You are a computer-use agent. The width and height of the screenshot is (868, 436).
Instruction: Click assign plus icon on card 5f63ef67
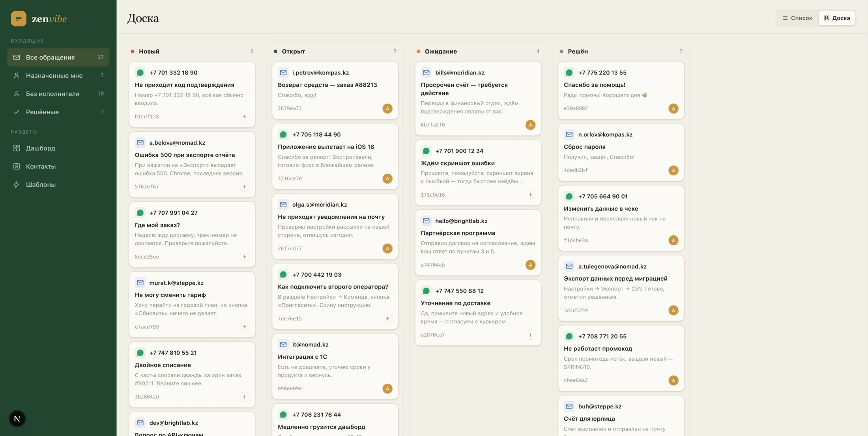244,187
